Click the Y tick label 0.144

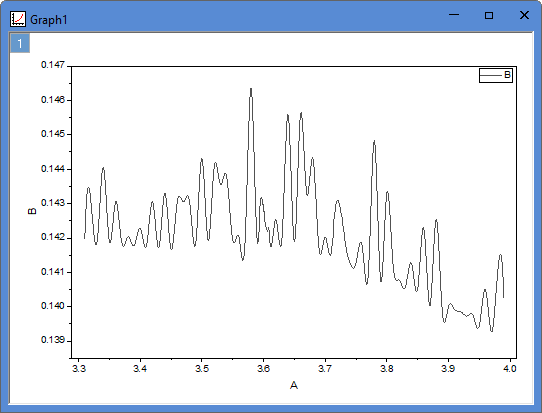pos(53,169)
